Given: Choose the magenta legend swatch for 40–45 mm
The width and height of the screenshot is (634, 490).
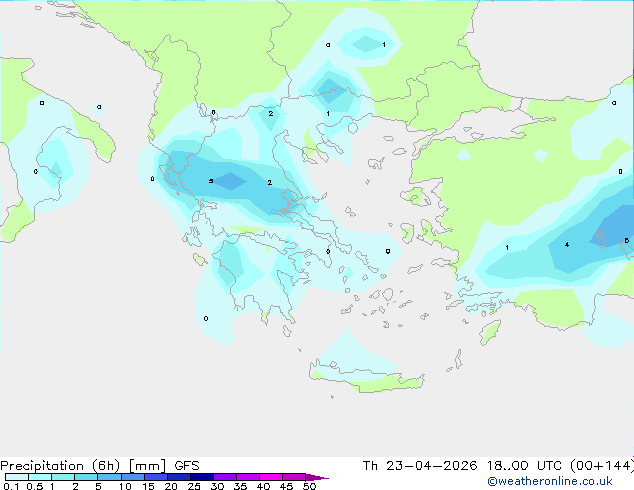Looking at the screenshot, I should coord(271,477).
